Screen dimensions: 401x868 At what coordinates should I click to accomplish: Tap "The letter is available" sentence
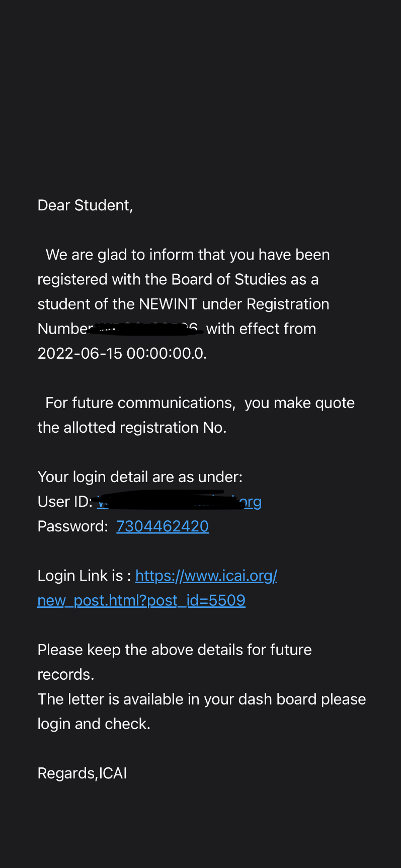(x=201, y=699)
